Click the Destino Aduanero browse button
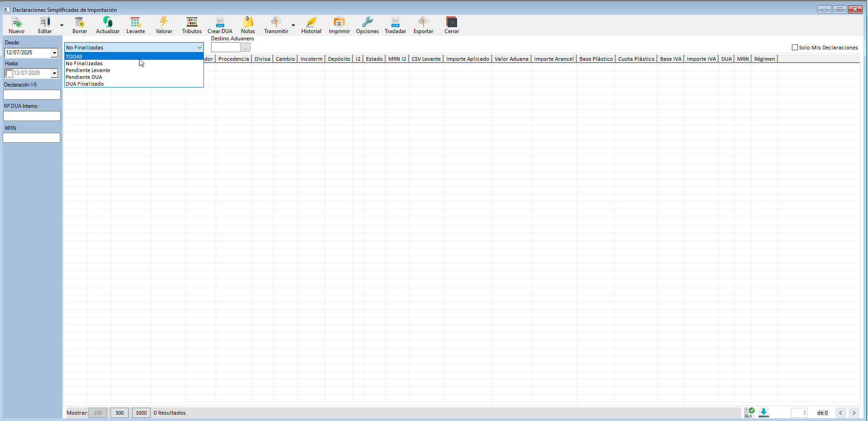The width and height of the screenshot is (868, 421). tap(245, 48)
